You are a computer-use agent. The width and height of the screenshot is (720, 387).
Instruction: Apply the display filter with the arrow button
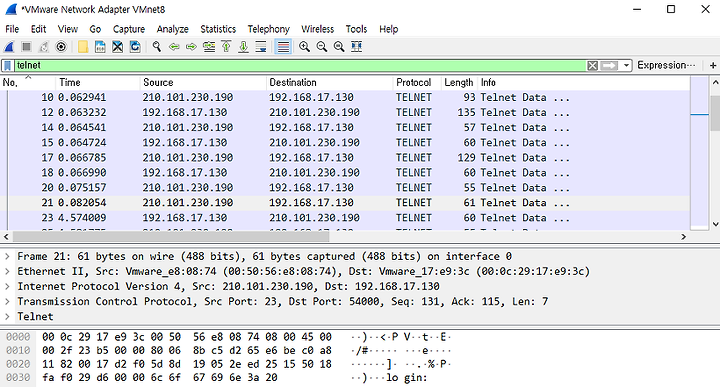pos(609,66)
